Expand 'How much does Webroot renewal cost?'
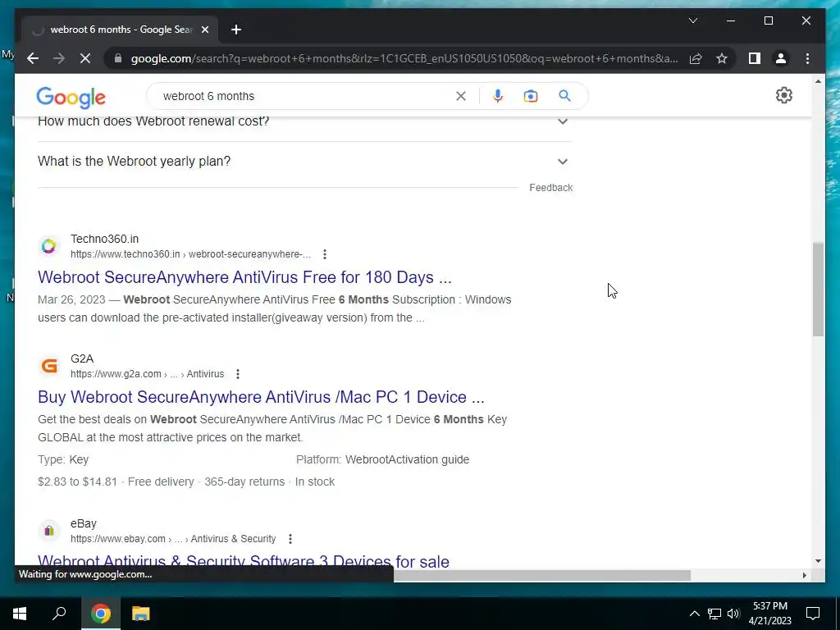This screenshot has height=630, width=840. (x=305, y=121)
